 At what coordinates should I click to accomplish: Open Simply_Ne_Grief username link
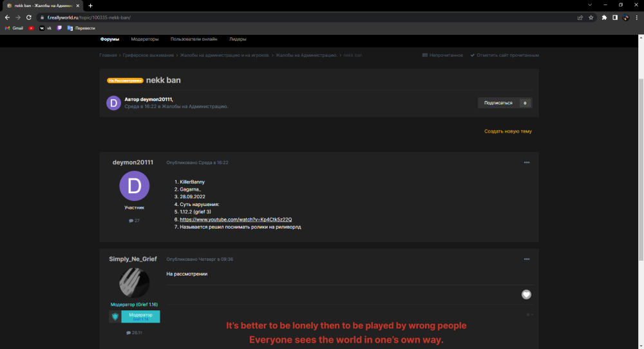pyautogui.click(x=133, y=259)
